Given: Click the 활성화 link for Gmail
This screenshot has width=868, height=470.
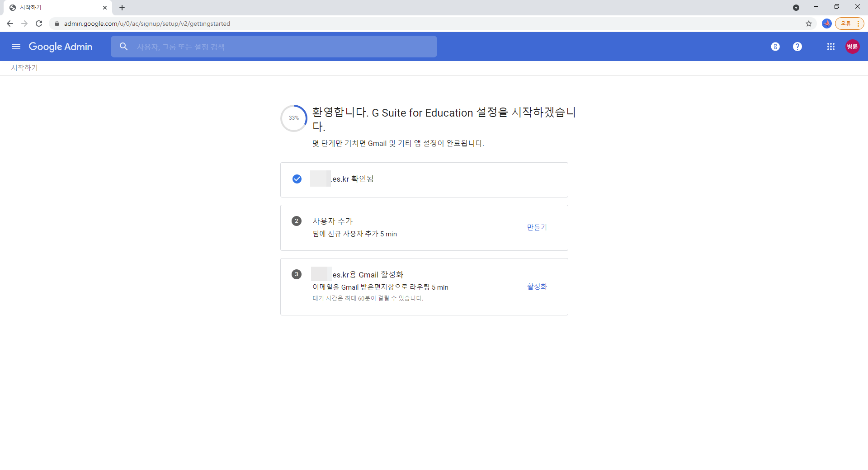Looking at the screenshot, I should (537, 287).
